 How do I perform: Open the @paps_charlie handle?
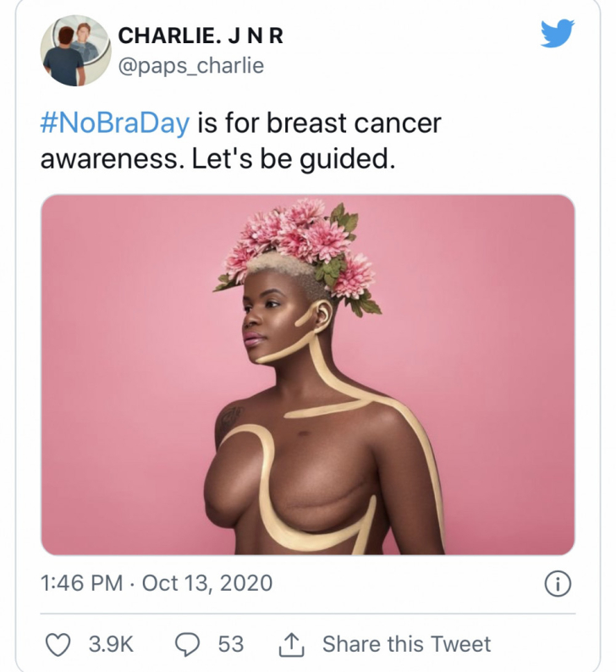coord(191,66)
